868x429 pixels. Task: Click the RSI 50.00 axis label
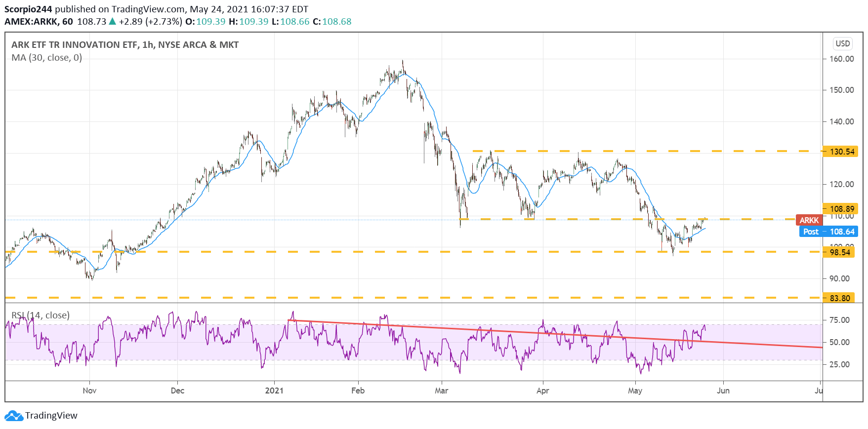click(x=839, y=342)
